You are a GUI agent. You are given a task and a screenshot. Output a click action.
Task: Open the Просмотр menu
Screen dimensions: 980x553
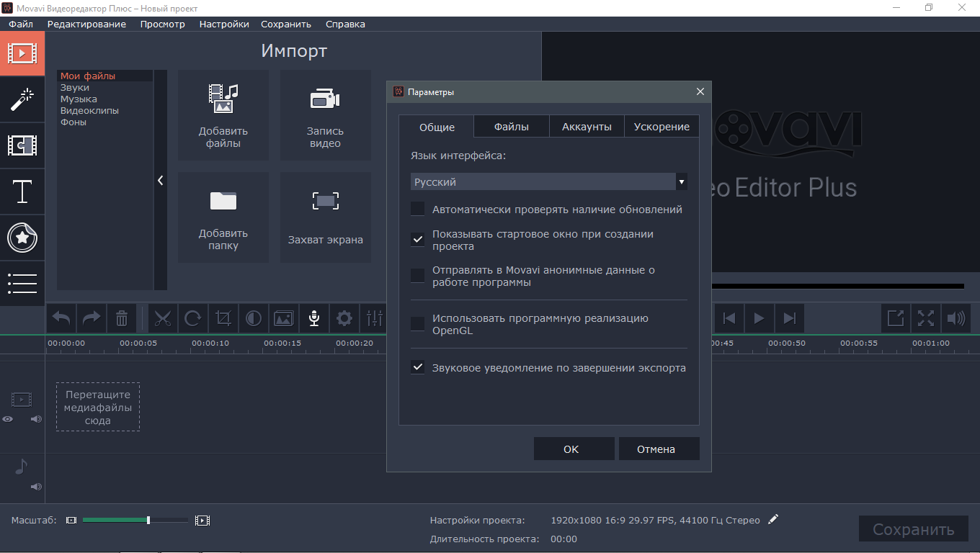point(162,24)
